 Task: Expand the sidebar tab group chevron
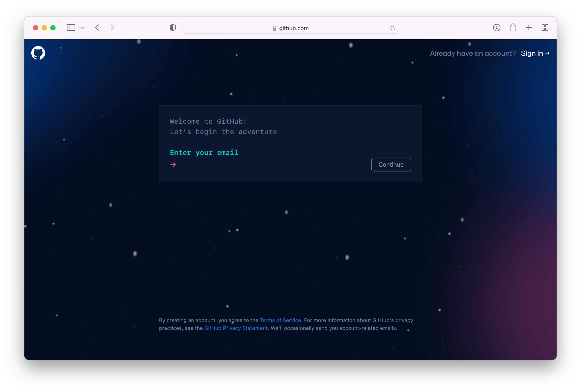(x=82, y=28)
